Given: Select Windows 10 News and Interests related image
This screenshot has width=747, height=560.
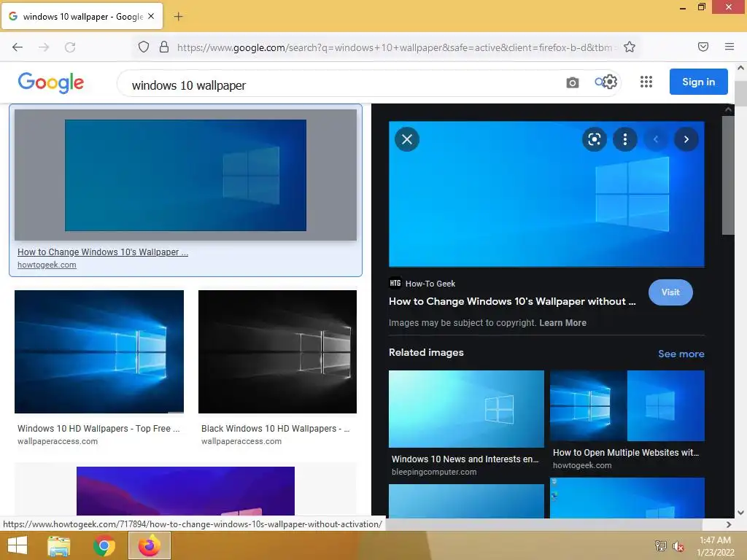Looking at the screenshot, I should tap(466, 408).
